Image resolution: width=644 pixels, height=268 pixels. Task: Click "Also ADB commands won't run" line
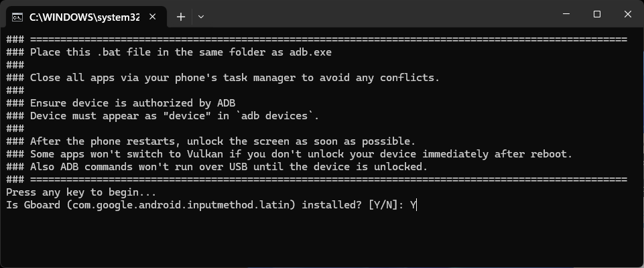229,167
